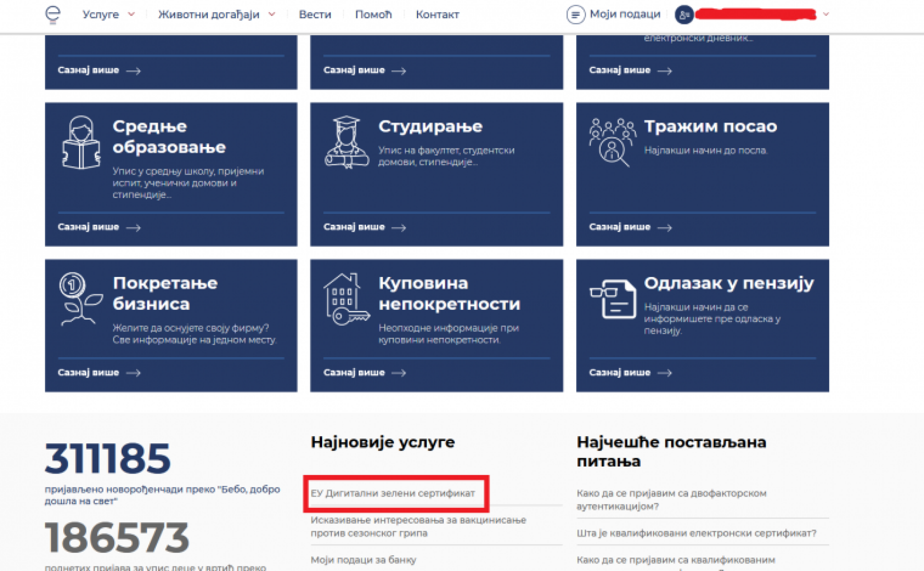This screenshot has width=924, height=571.
Task: Open the account dropdown via its chevron
Action: click(826, 14)
